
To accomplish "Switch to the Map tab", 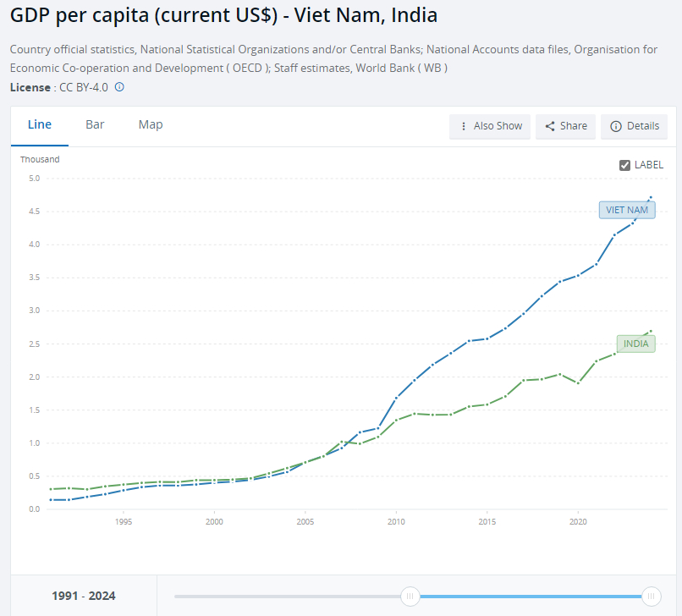I will coord(151,125).
